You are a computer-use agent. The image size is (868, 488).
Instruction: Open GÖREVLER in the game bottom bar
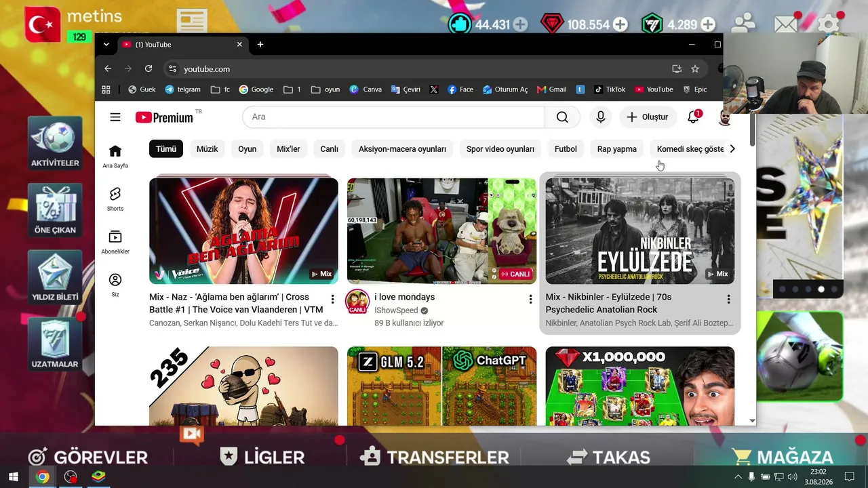click(x=88, y=457)
